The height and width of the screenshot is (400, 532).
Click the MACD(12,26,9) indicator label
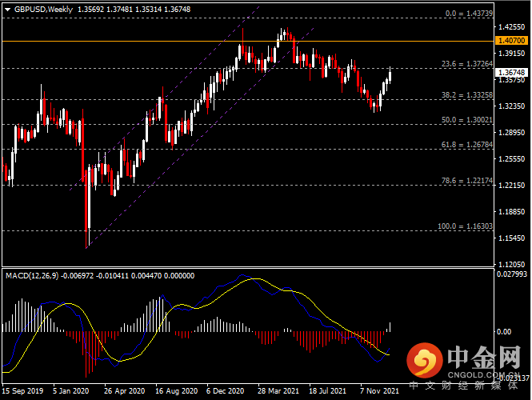(32, 276)
